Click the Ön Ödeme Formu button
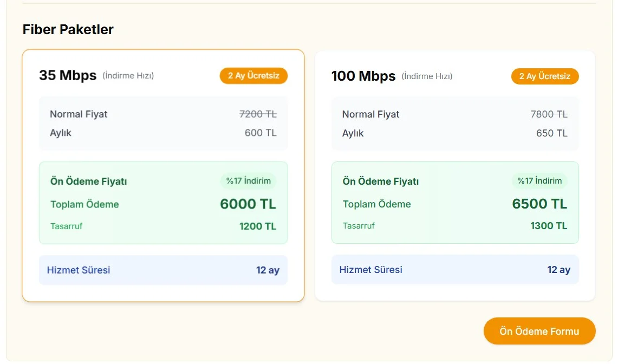Image resolution: width=618 pixels, height=364 pixels. (x=539, y=331)
